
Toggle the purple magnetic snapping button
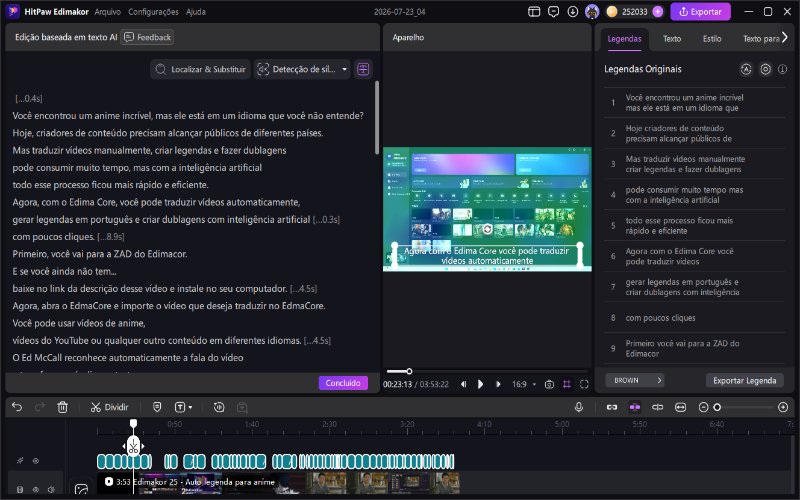click(x=635, y=407)
